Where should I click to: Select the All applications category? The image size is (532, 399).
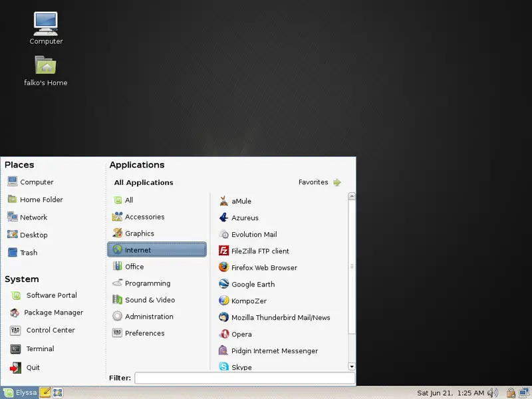[x=157, y=200]
